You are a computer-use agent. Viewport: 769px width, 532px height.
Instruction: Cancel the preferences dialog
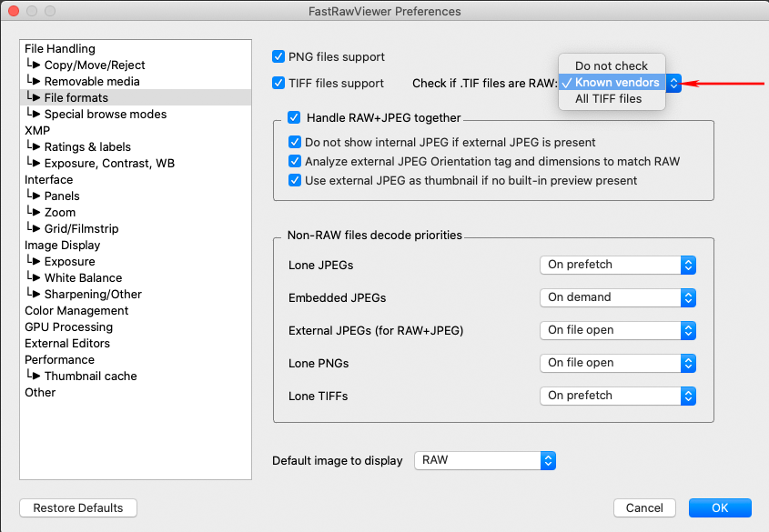pos(644,507)
